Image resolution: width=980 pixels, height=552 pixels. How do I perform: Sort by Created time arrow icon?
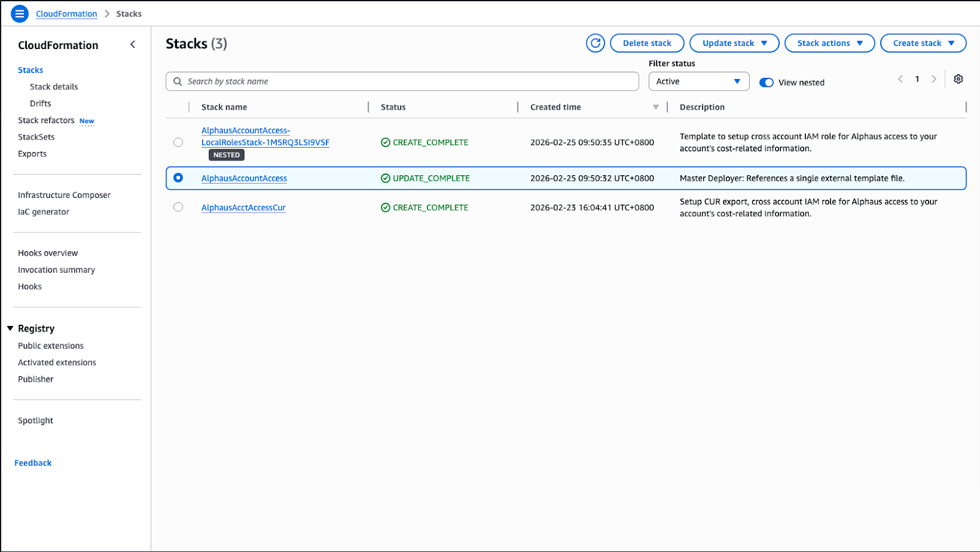[x=655, y=107]
